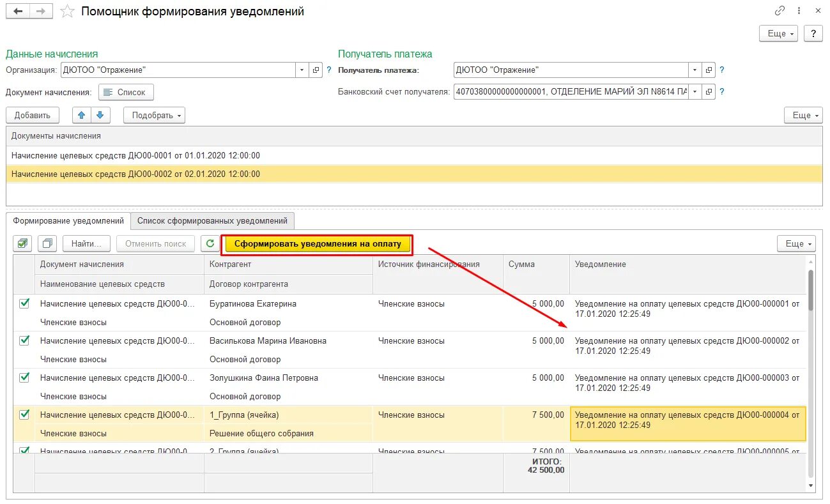Screen dimensions: 830x504
Task: Click the organization input field
Action: [178, 70]
